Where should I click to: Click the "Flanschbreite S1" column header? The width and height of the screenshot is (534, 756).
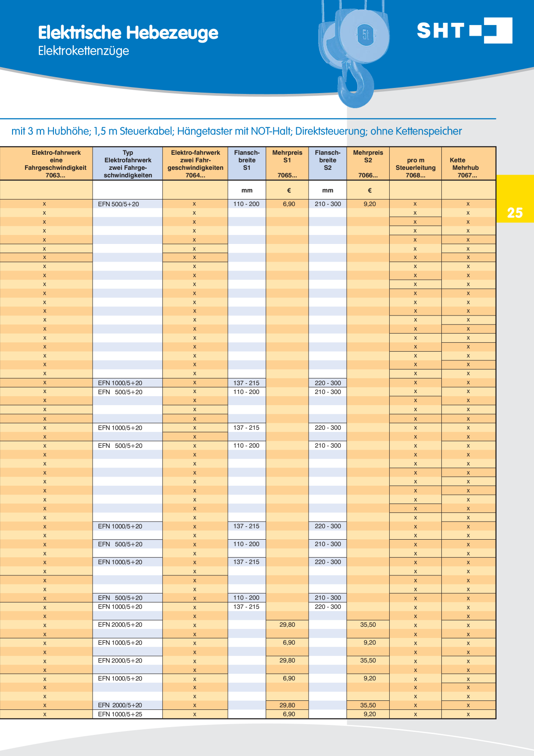coord(247,164)
